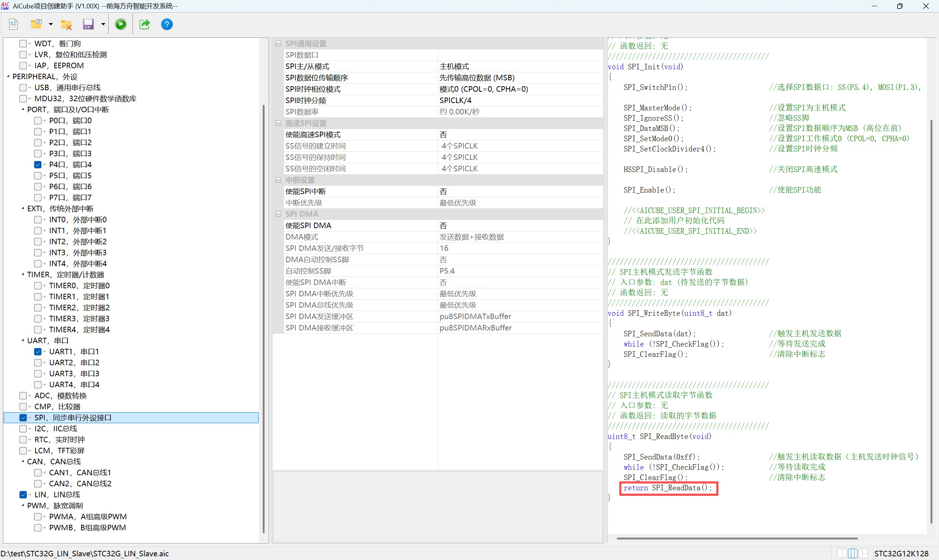Enable the WDT, 看门狗 checkbox

coord(23,44)
